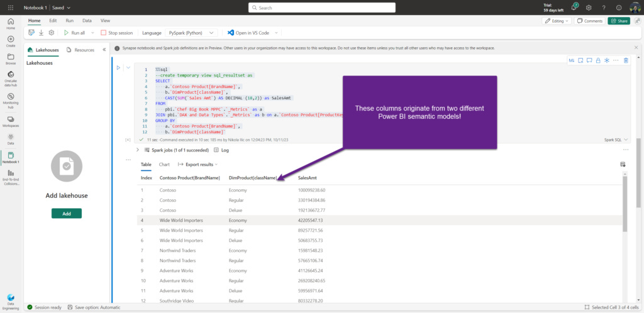Open Data Engineering experience switcher
The width and height of the screenshot is (644, 313).
click(x=11, y=300)
